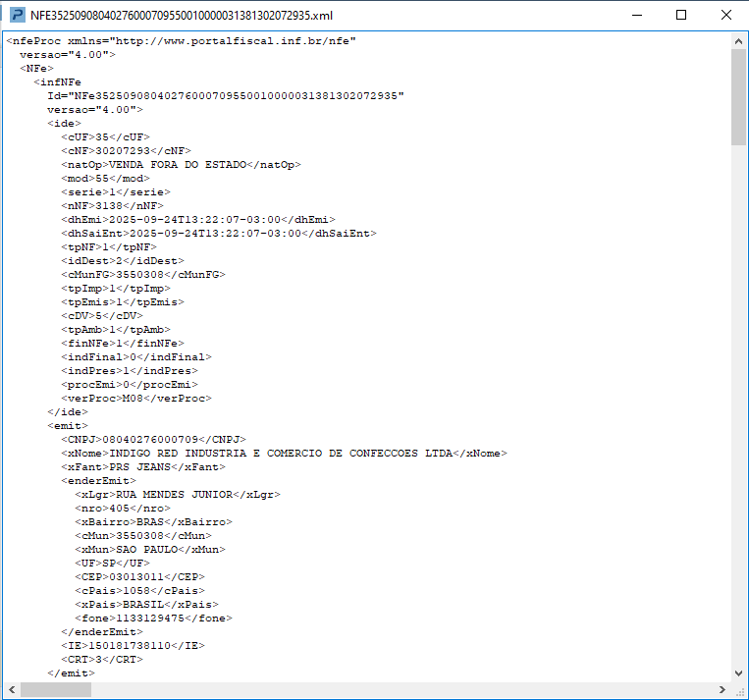This screenshot has height=700, width=749.
Task: Click the verProc M08 line
Action: (x=136, y=399)
